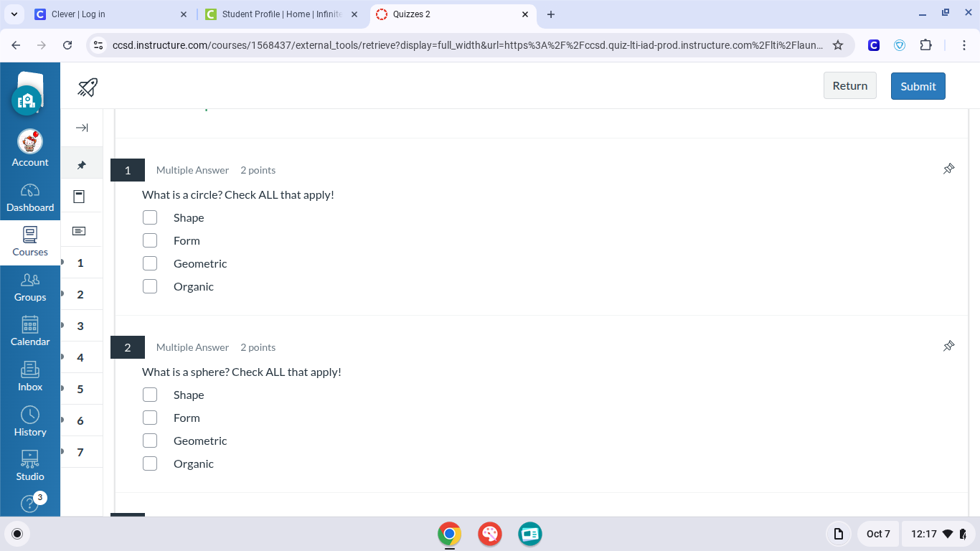This screenshot has width=980, height=551.
Task: Open Chrome's three-dot menu
Action: pyautogui.click(x=965, y=45)
